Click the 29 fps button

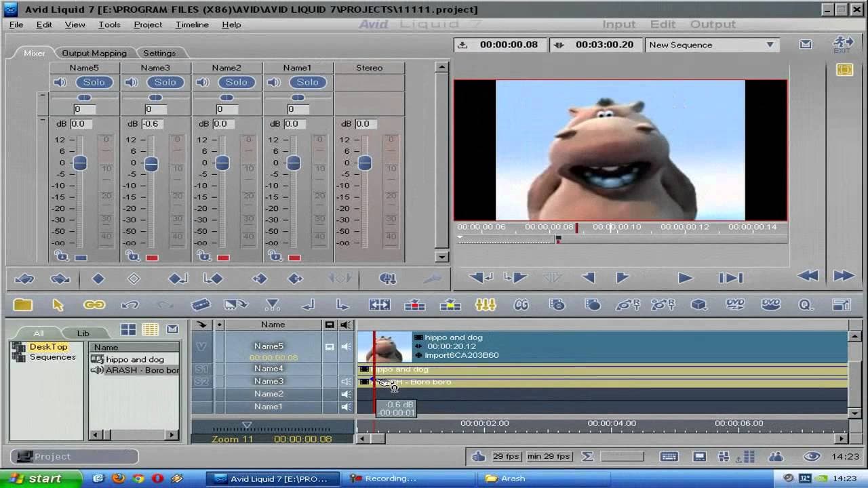pos(506,456)
